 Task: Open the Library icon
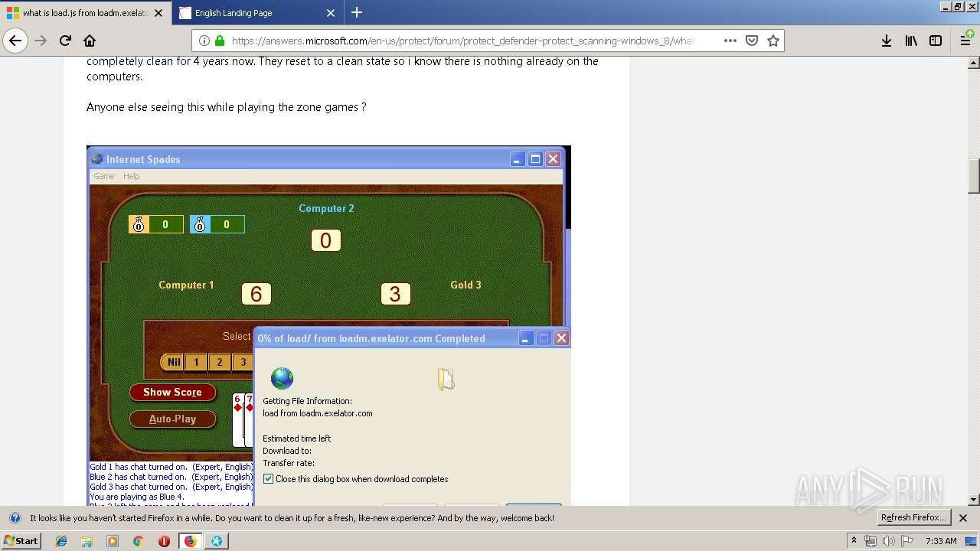(x=911, y=41)
